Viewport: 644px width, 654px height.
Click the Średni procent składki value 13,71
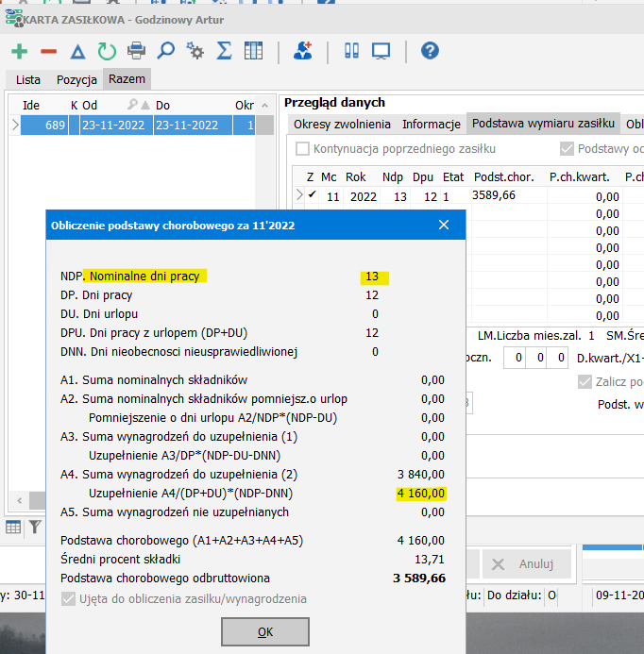(x=430, y=560)
